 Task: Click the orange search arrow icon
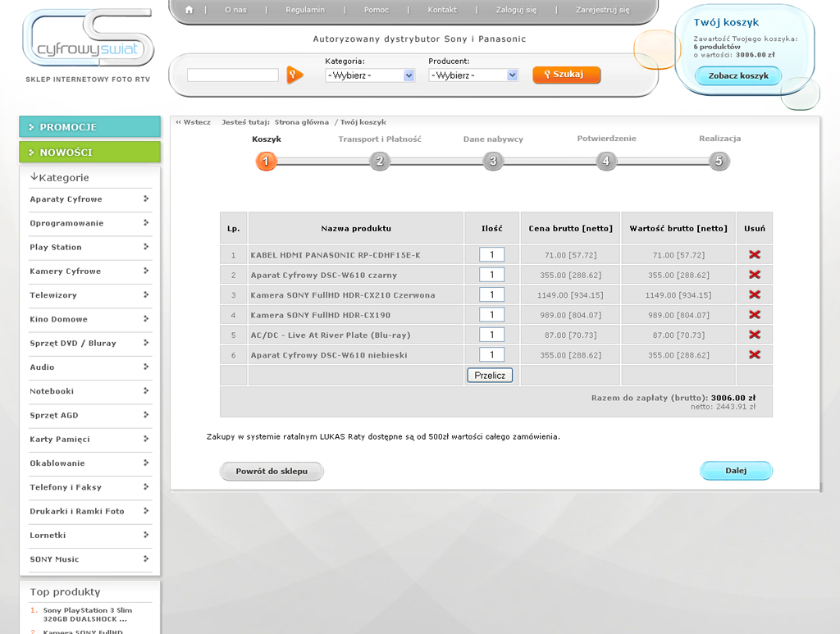(294, 75)
